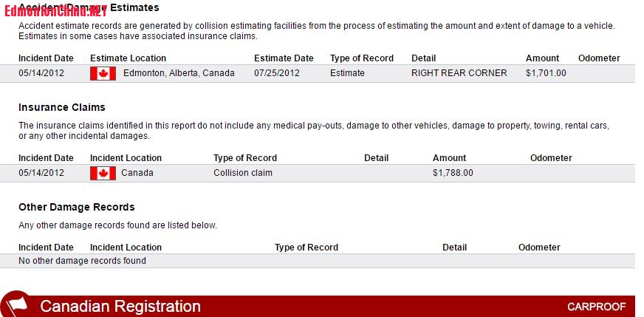The width and height of the screenshot is (644, 317).
Task: Click the $1,701.00 estimate amount
Action: pyautogui.click(x=546, y=73)
